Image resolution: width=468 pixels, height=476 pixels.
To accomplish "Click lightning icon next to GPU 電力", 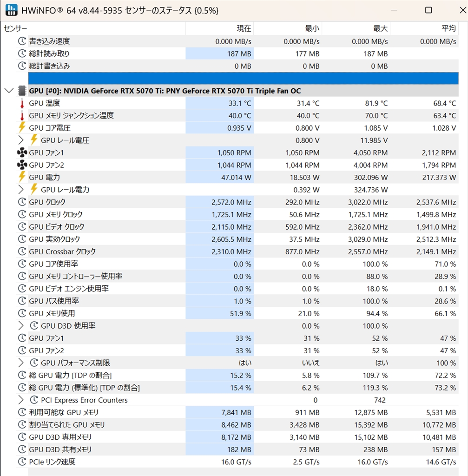I will tap(22, 177).
